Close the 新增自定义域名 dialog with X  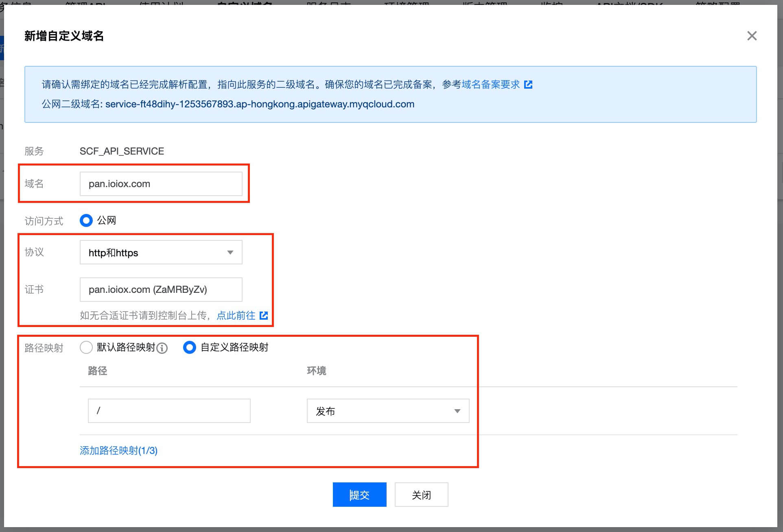coord(752,36)
